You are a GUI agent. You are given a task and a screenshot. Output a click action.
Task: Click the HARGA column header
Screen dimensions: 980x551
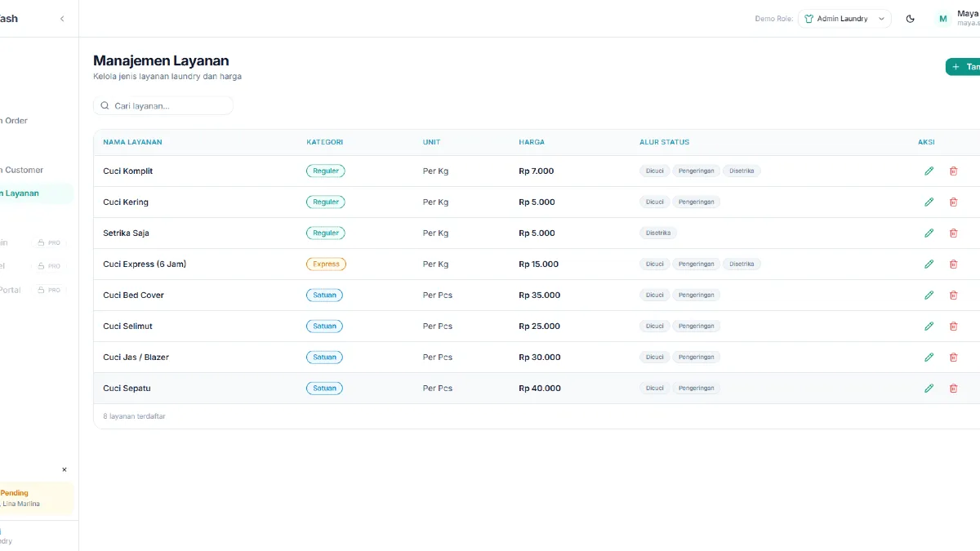532,142
